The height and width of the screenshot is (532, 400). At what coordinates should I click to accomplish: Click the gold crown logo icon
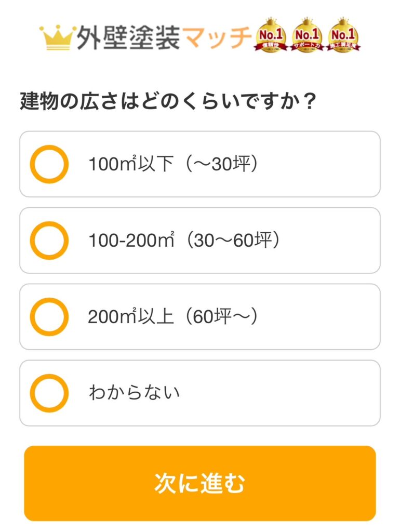pyautogui.click(x=58, y=37)
